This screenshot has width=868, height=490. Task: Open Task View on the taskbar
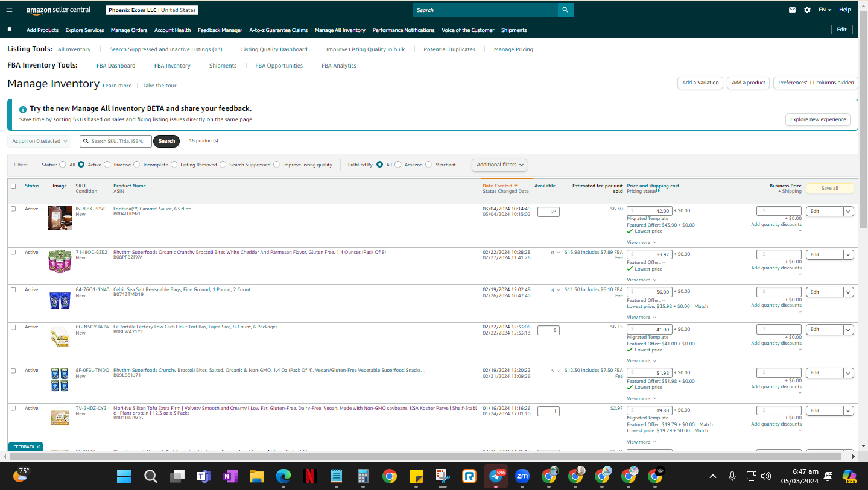point(177,476)
